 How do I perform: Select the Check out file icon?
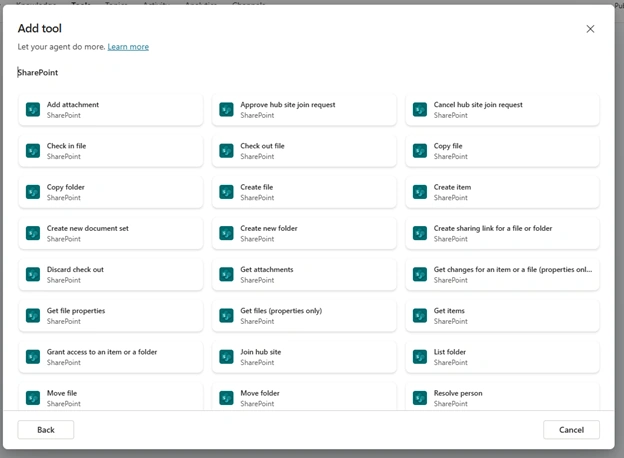pos(226,151)
